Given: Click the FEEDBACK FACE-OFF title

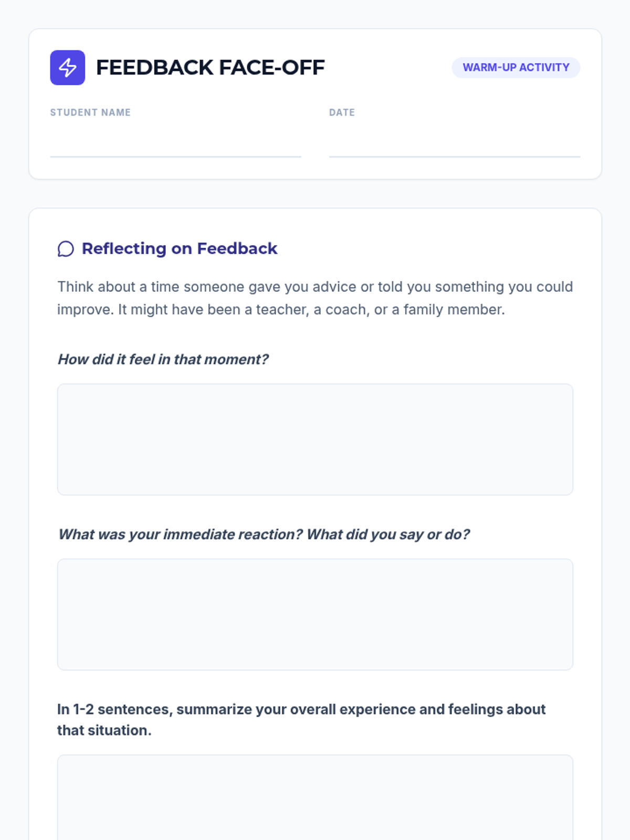Looking at the screenshot, I should pyautogui.click(x=210, y=68).
